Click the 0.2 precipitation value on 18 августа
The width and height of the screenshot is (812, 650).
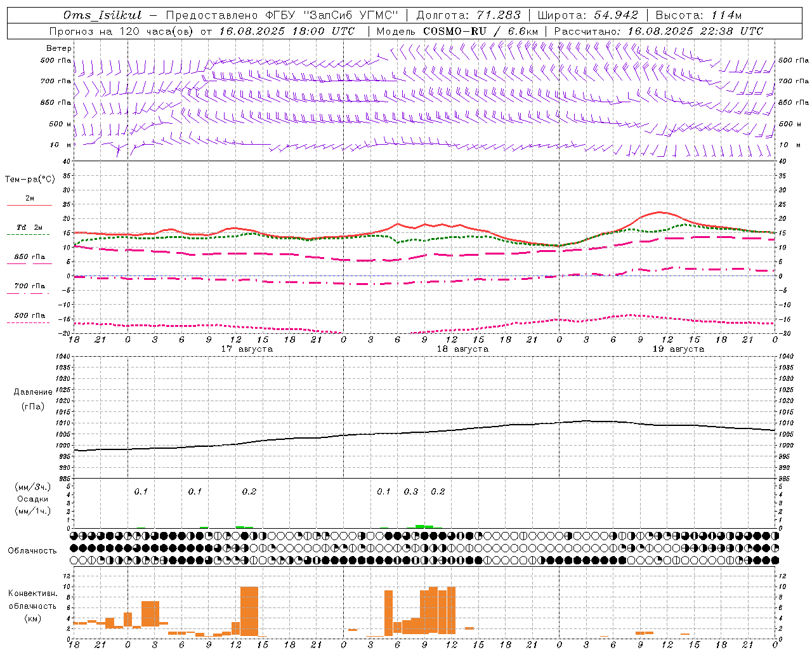(x=438, y=491)
